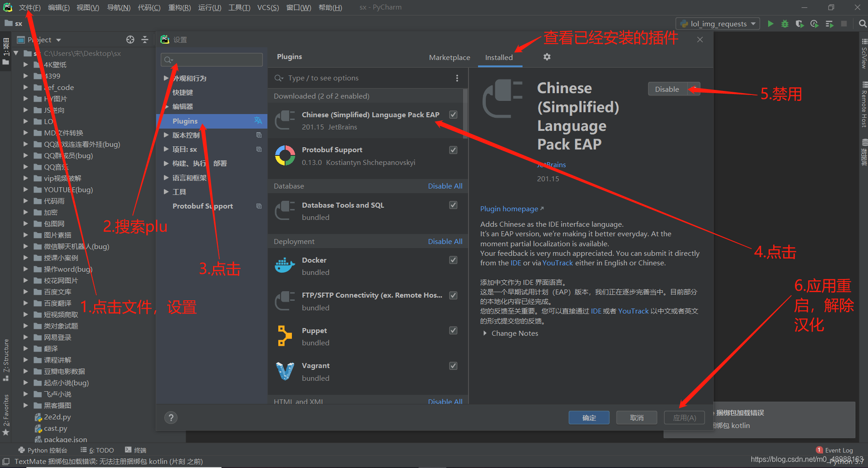Viewport: 868px width, 468px height.
Task: Open YouTrack link in English description
Action: pos(557,263)
